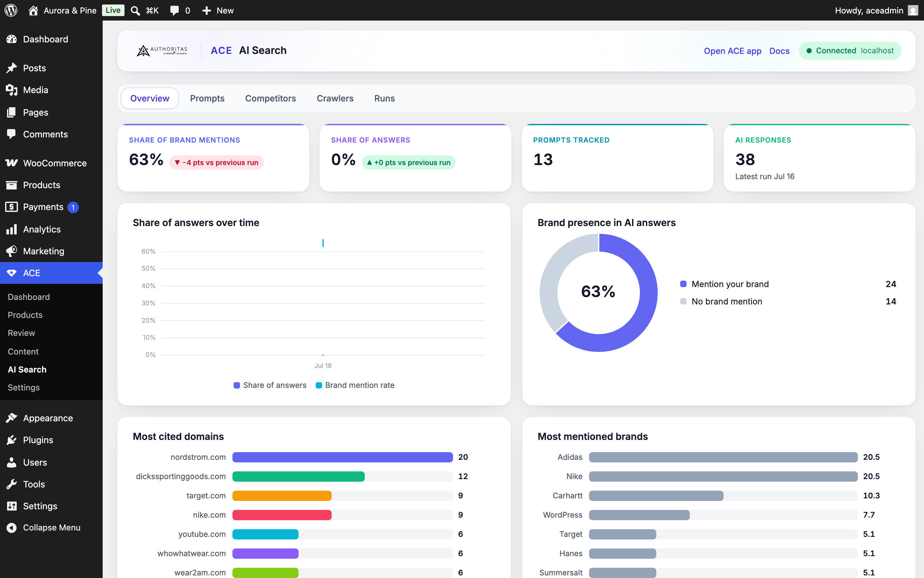Open ACE Products submenu item

(x=25, y=315)
